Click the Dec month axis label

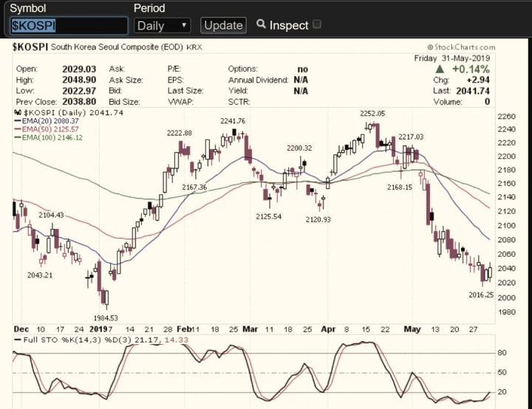(x=21, y=329)
